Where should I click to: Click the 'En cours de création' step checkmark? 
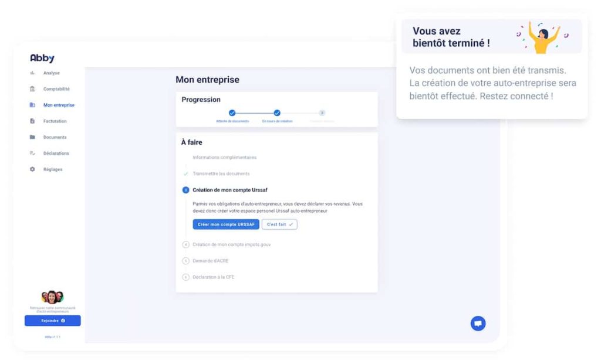pyautogui.click(x=277, y=113)
